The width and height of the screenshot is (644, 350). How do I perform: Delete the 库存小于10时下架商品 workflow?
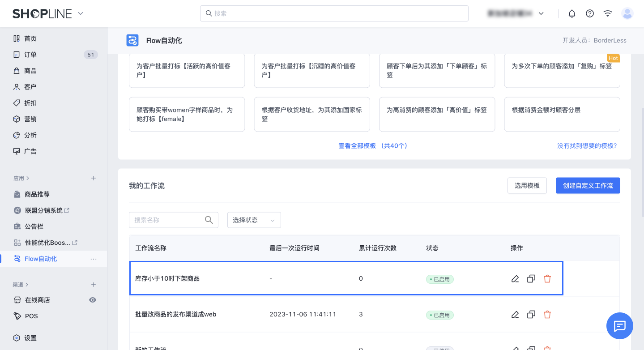tap(547, 279)
